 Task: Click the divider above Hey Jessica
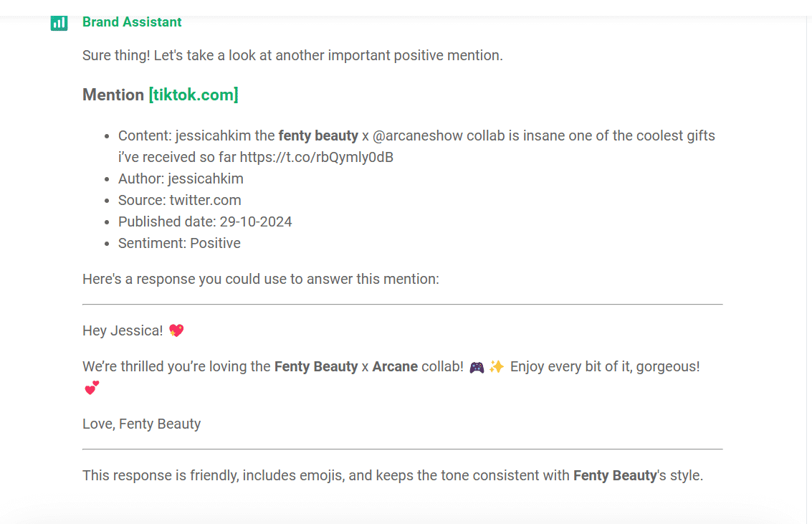pyautogui.click(x=402, y=305)
